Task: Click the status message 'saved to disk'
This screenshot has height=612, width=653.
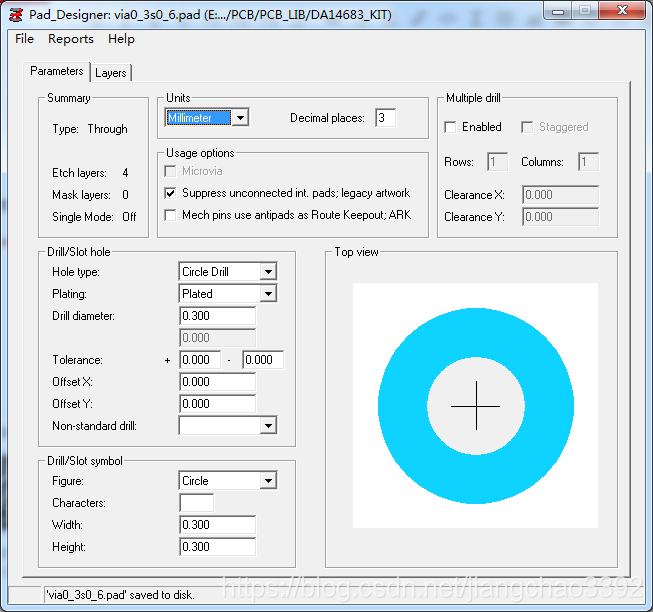Action: point(120,595)
